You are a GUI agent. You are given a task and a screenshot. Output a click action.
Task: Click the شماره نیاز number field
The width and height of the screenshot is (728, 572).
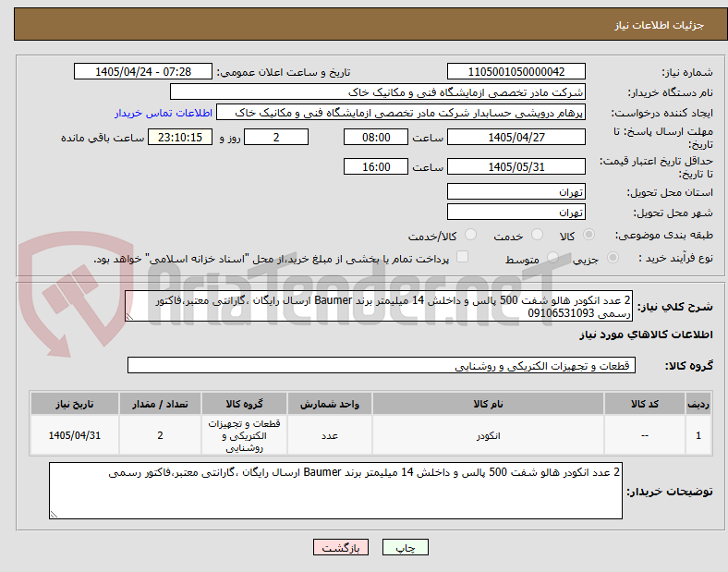point(516,72)
